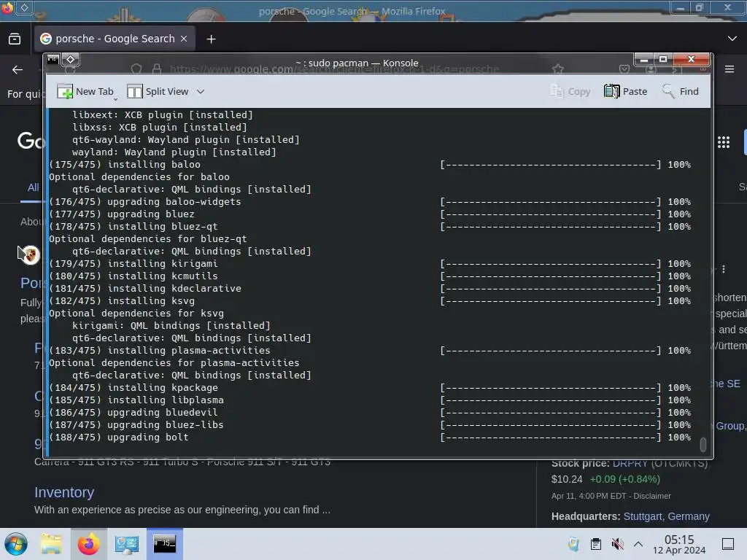Click the Paste button in Konsole toolbar
747x560 pixels.
625,91
